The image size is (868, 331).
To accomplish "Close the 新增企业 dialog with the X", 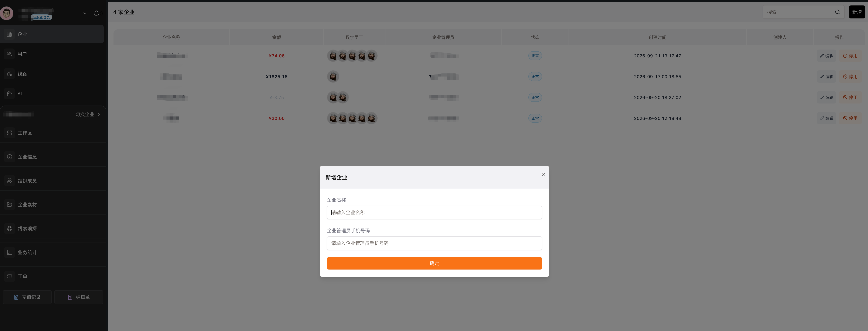I will coord(543,174).
